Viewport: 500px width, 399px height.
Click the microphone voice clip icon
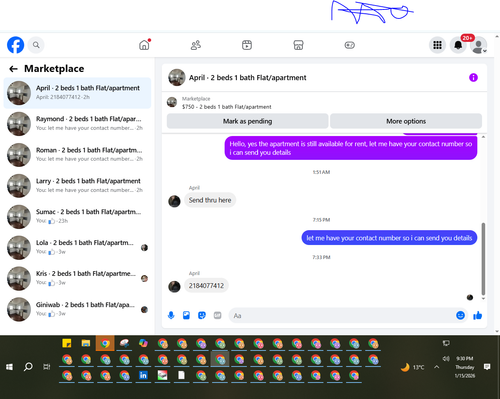click(x=171, y=315)
